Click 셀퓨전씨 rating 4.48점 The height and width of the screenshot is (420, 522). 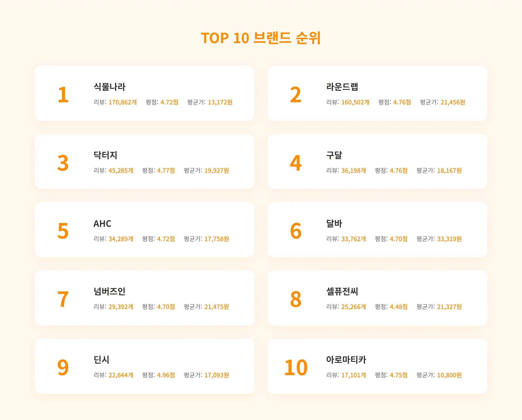click(x=398, y=307)
